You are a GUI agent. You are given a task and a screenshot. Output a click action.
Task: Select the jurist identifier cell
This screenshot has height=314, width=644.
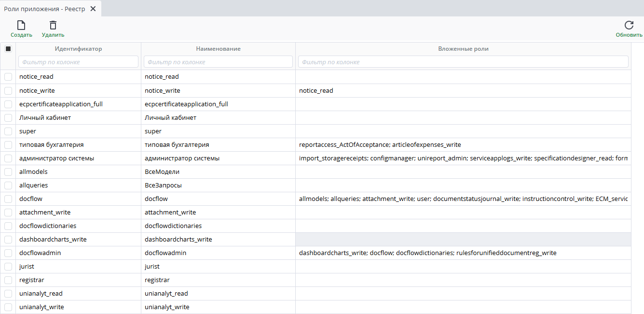(x=27, y=267)
